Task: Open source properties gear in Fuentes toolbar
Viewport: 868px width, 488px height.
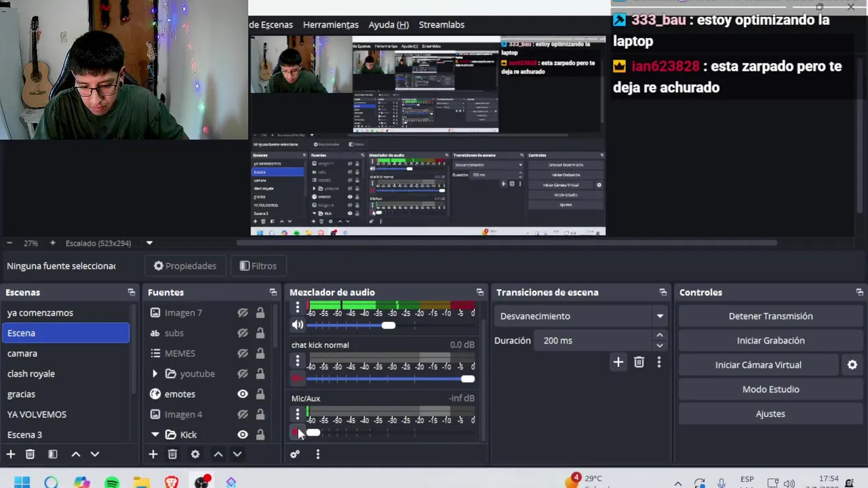Action: 195,454
